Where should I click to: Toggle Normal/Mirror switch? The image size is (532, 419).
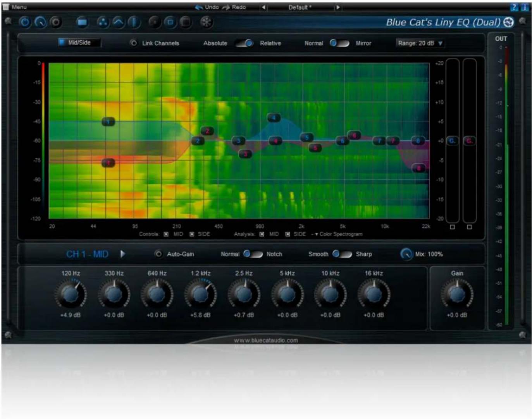click(339, 43)
